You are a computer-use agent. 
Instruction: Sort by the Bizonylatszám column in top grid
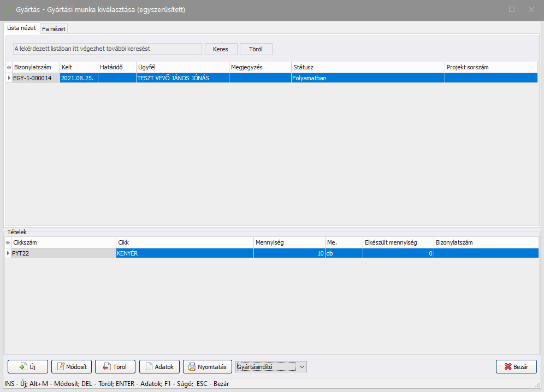(x=36, y=67)
